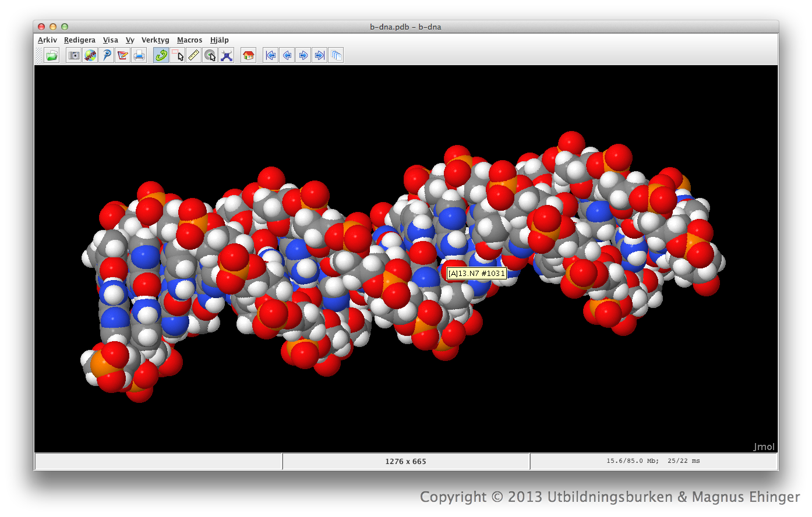Go to previous frame arrow button
This screenshot has height=517, width=812.
287,55
